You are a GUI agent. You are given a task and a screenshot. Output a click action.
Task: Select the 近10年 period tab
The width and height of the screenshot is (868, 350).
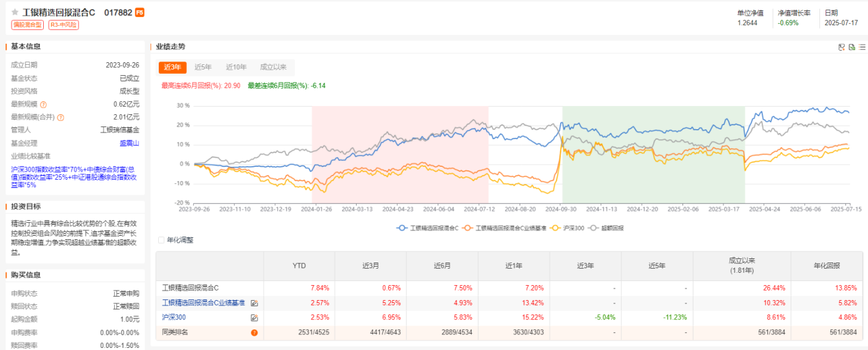[236, 67]
